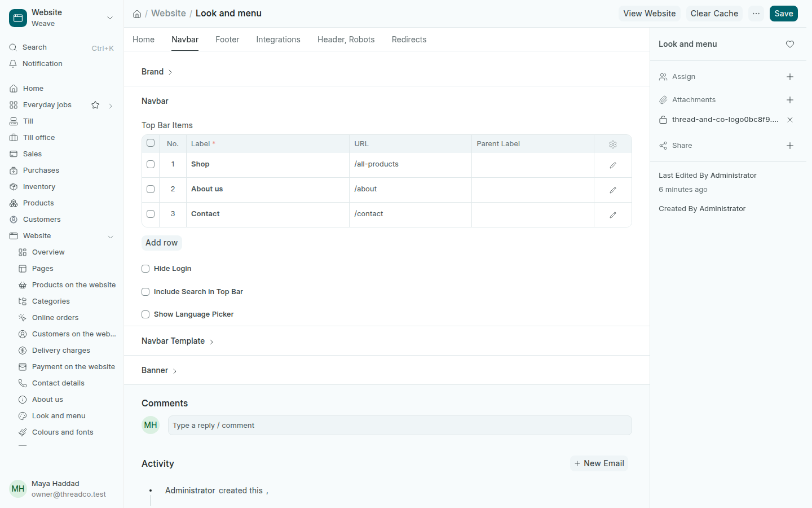Click the comment reply input field
This screenshot has width=812, height=508.
point(400,426)
